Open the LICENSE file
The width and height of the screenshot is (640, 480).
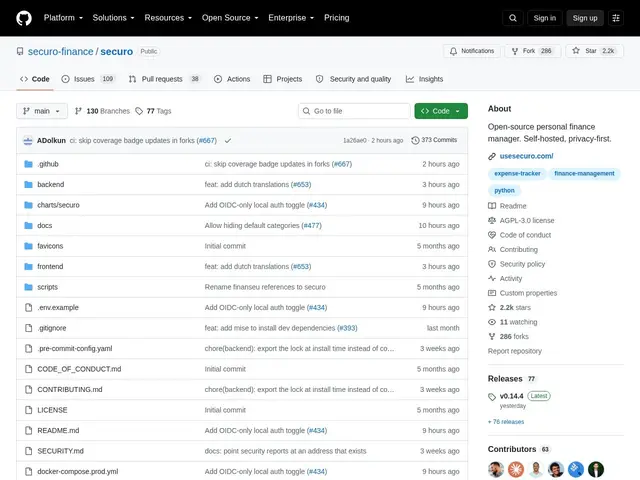tap(52, 410)
